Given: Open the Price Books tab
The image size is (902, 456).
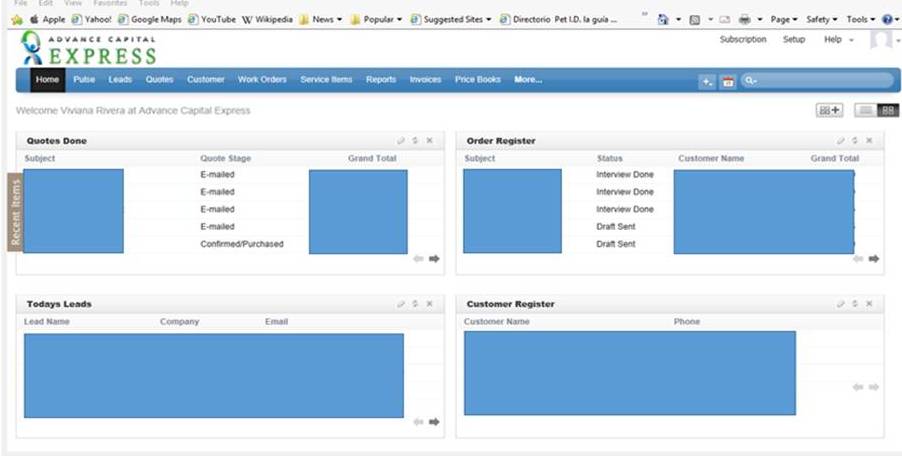Looking at the screenshot, I should point(477,80).
